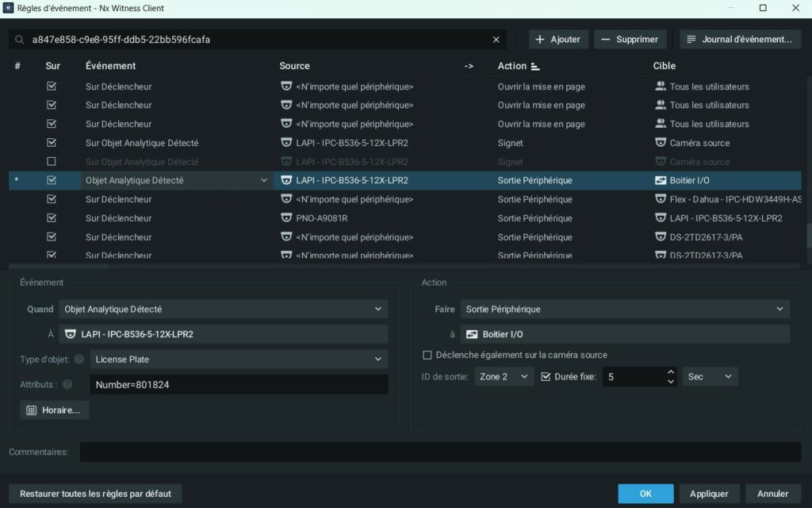Sort by the Événement column header

click(x=111, y=66)
